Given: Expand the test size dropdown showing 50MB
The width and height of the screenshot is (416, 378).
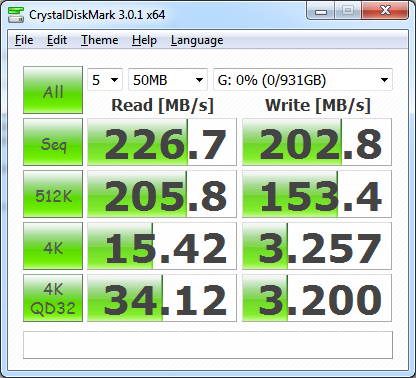Looking at the screenshot, I should pyautogui.click(x=168, y=80).
